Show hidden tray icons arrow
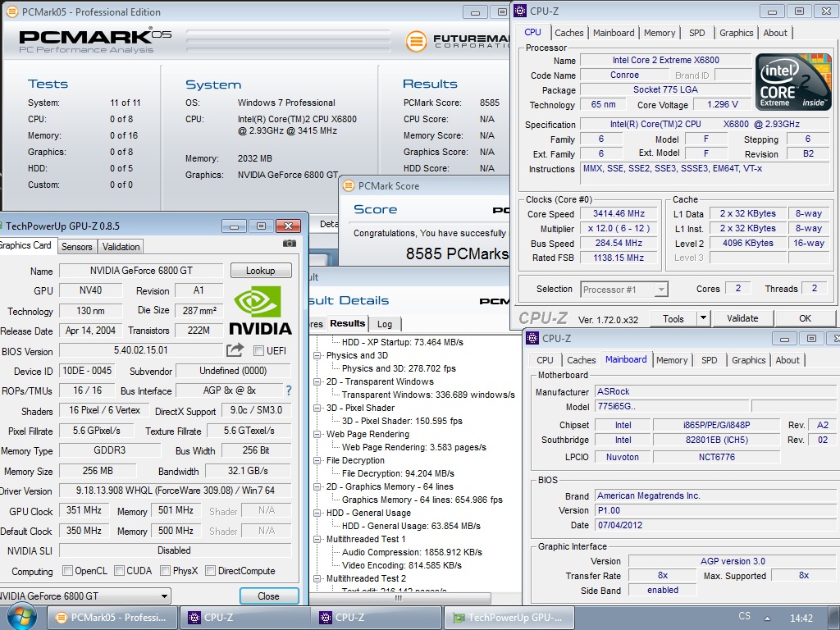The image size is (840, 630). tap(767, 618)
